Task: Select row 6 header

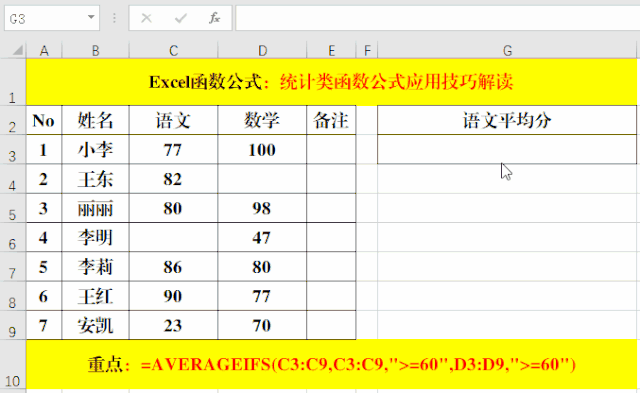Action: coord(13,238)
